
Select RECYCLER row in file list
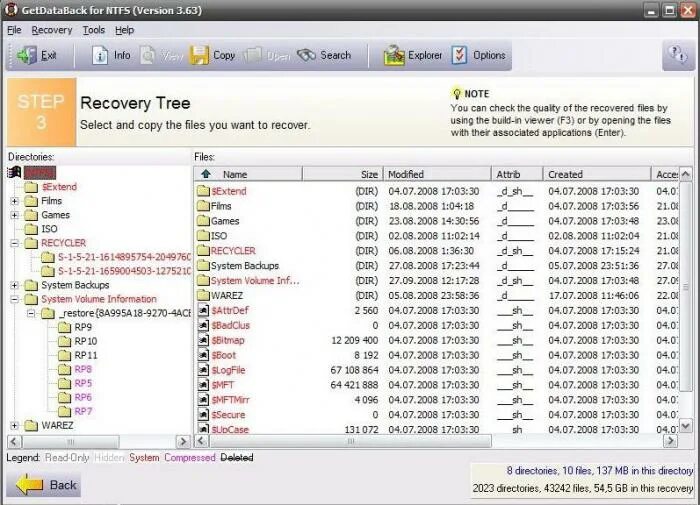tap(437, 250)
